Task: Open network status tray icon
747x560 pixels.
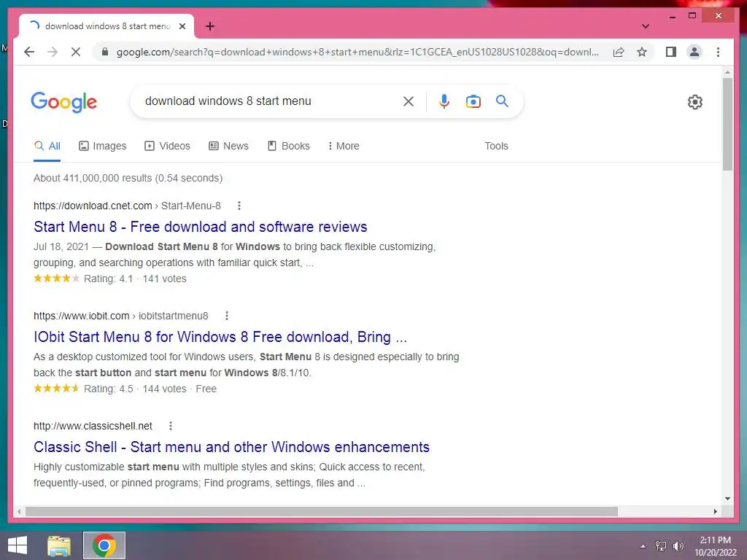Action: point(660,545)
